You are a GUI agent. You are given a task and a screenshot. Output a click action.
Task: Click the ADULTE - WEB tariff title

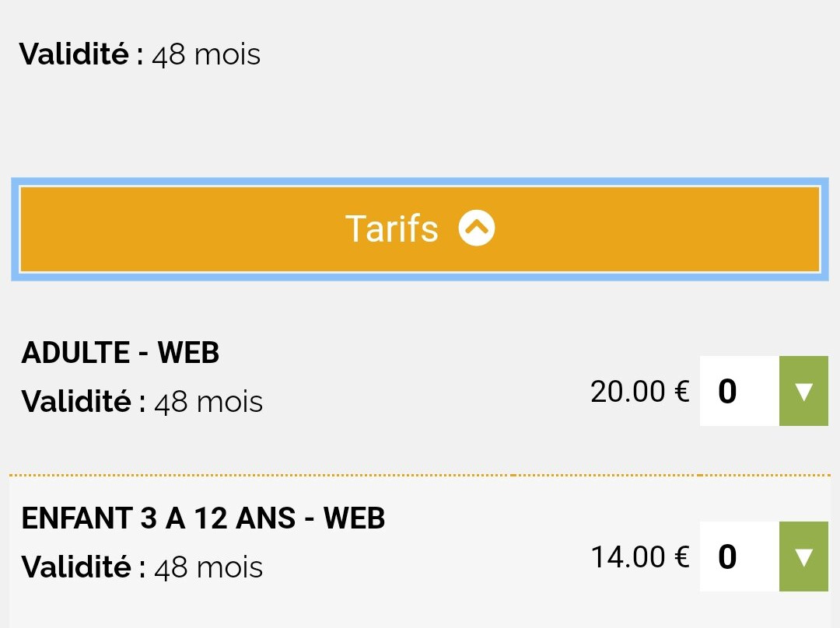coord(121,353)
